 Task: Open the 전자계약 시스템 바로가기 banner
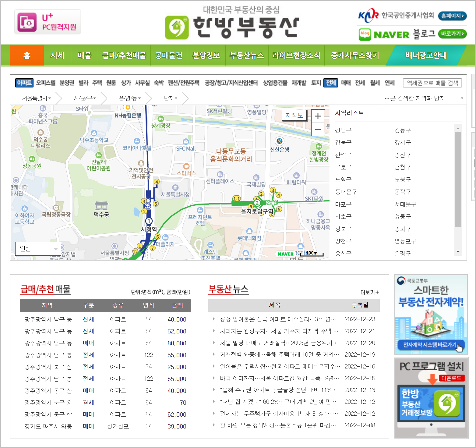click(431, 315)
